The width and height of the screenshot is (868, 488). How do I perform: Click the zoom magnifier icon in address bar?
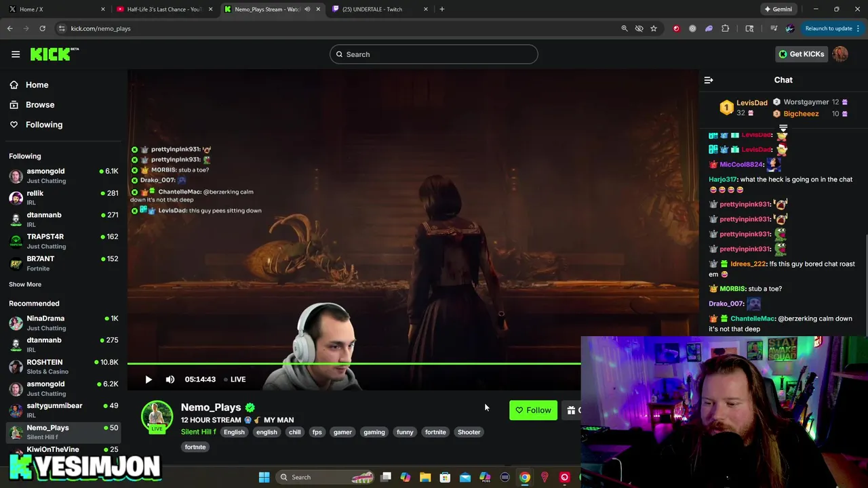pyautogui.click(x=625, y=28)
